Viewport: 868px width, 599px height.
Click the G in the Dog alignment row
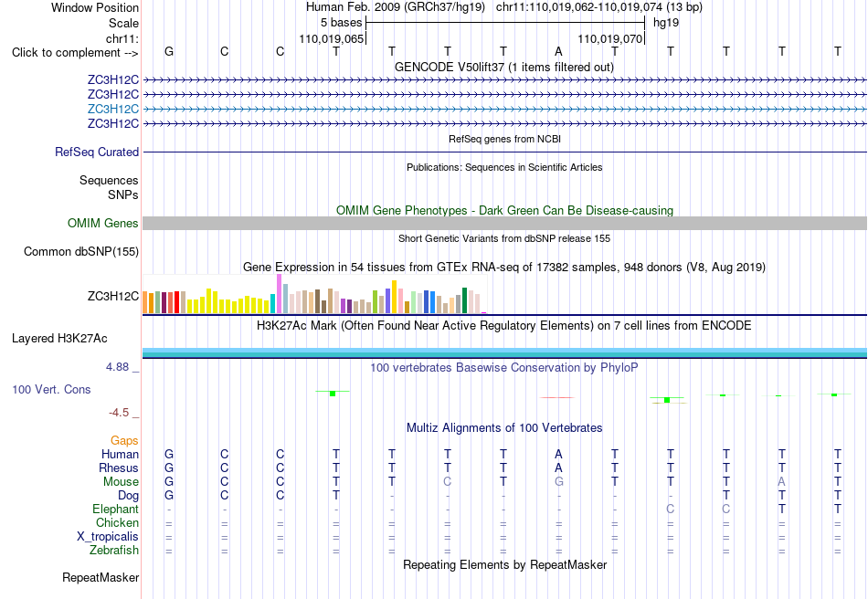pyautogui.click(x=169, y=496)
